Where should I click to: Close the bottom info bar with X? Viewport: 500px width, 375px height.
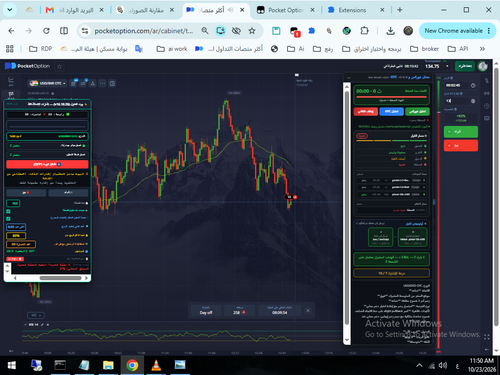coord(308,310)
